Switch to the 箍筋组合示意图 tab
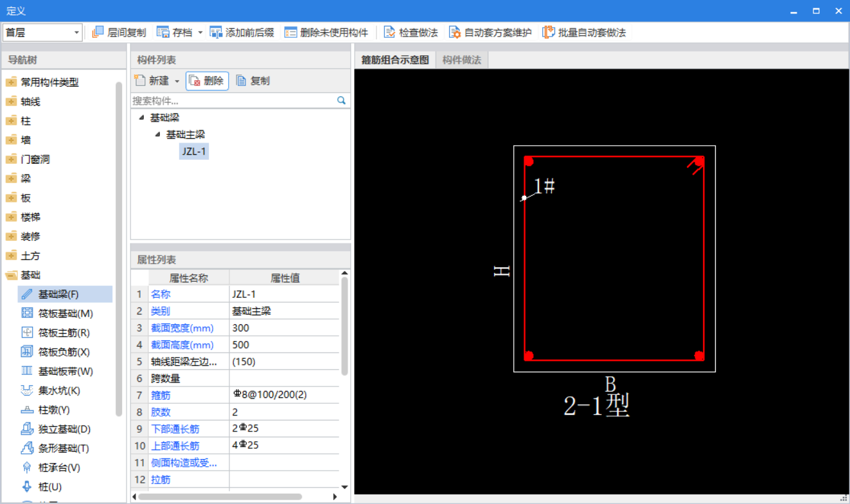The height and width of the screenshot is (504, 850). click(395, 60)
